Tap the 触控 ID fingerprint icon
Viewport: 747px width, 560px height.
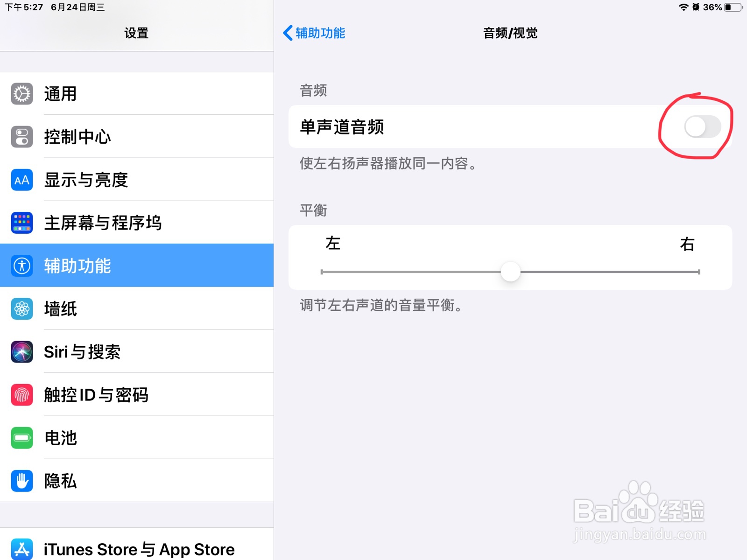pos(22,395)
